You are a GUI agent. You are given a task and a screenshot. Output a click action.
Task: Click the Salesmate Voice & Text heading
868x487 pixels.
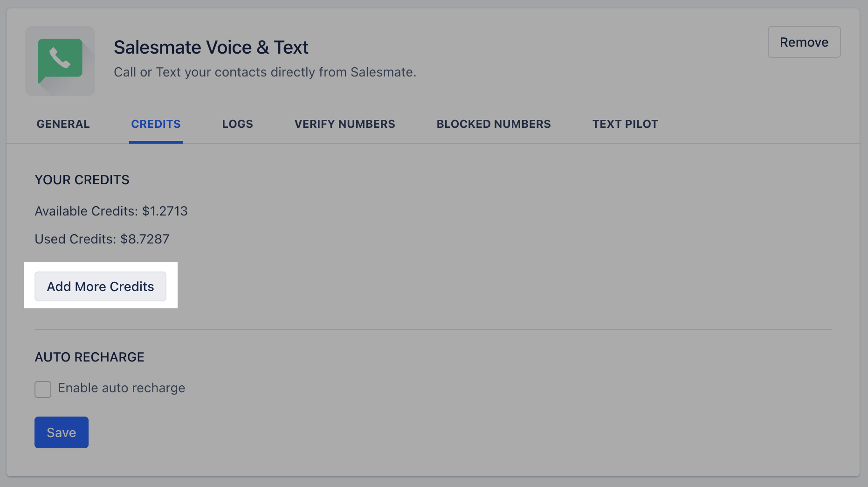point(211,47)
